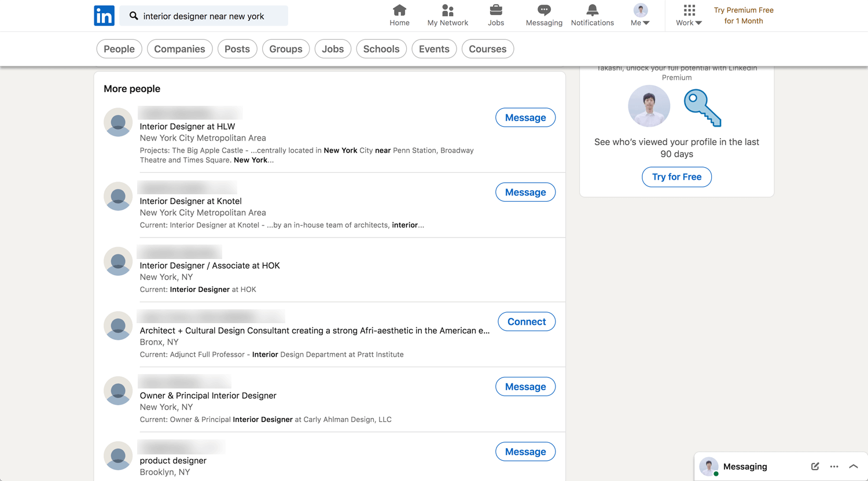
Task: Expand the Messaging panel chevron
Action: (854, 467)
